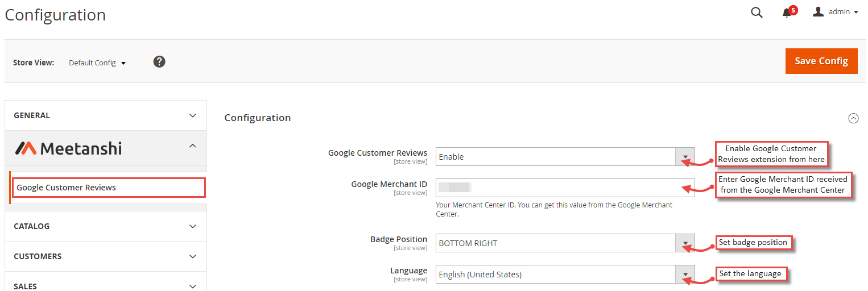Screen dimensions: 868x291
Task: Click the 'Language' field label
Action: [x=408, y=271]
